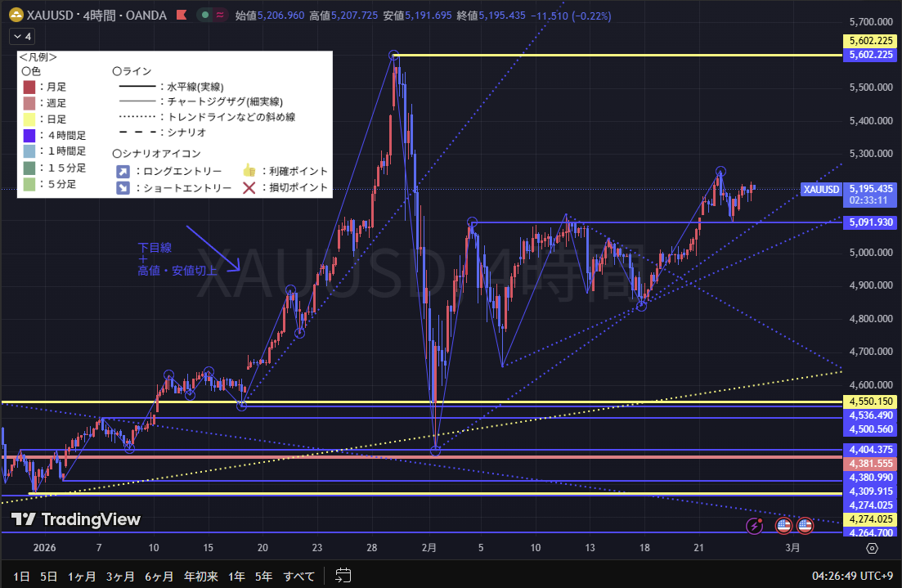Expand the collapsed indicators legend showing 4

click(x=21, y=36)
